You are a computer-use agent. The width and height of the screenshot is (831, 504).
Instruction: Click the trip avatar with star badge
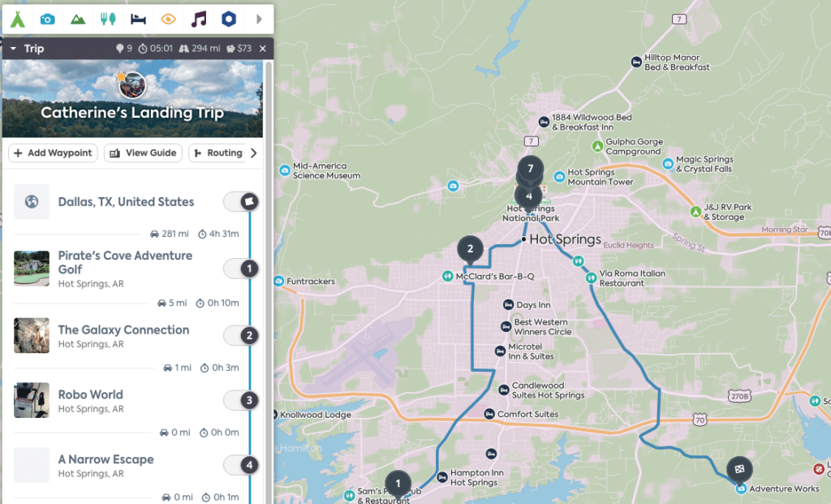pyautogui.click(x=131, y=84)
